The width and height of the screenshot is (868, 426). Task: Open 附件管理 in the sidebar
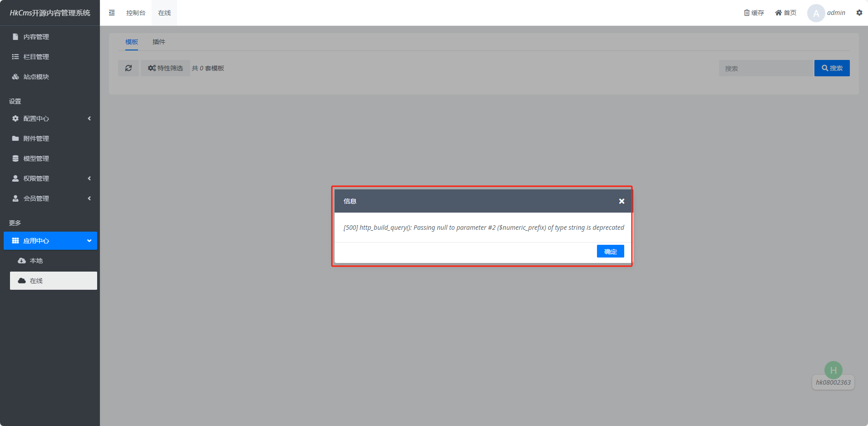(x=50, y=139)
